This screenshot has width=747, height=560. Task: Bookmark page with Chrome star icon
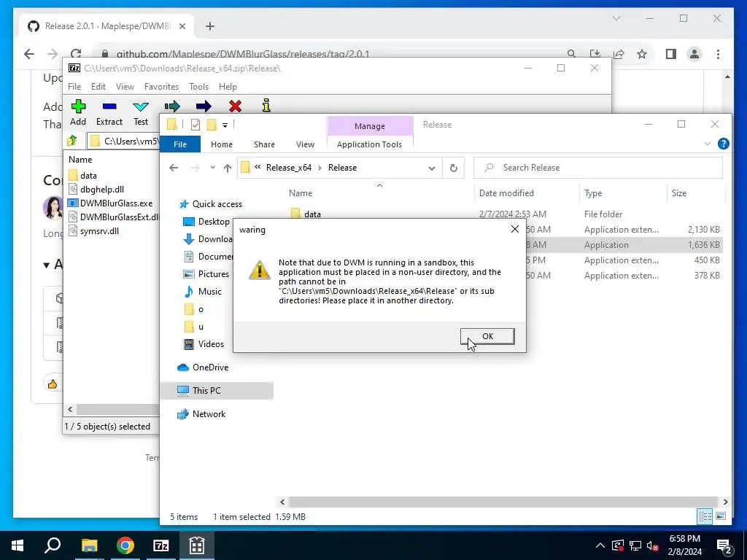(x=642, y=54)
